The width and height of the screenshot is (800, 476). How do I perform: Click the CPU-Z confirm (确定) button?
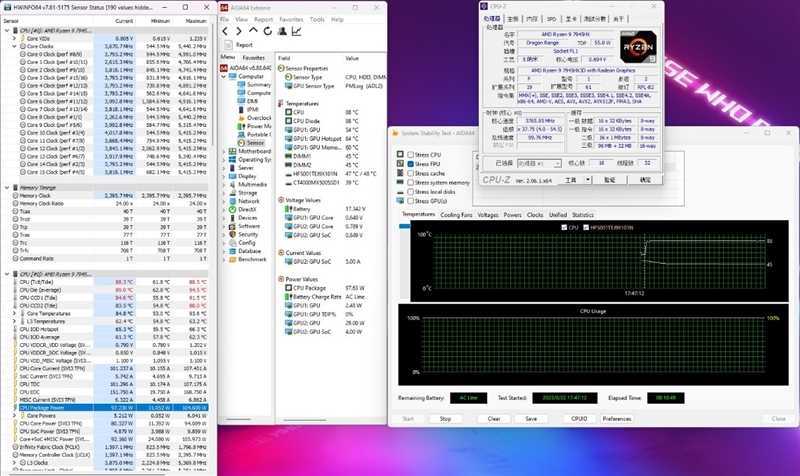coord(645,180)
